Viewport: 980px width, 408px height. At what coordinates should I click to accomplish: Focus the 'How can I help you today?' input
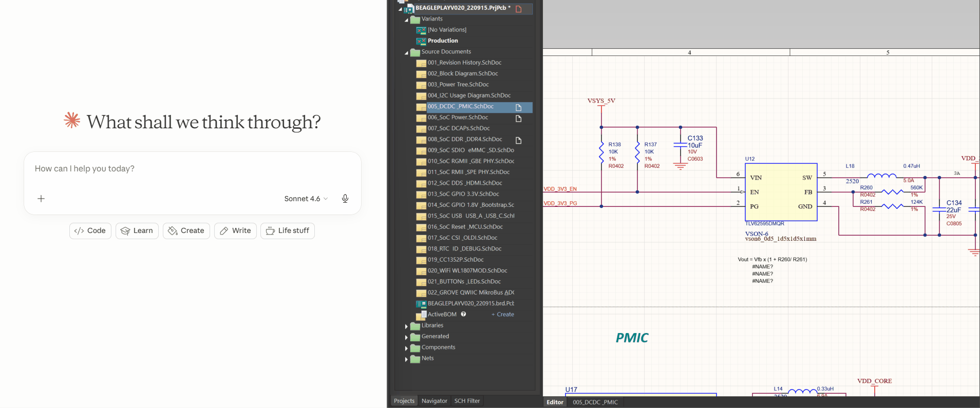(x=193, y=169)
